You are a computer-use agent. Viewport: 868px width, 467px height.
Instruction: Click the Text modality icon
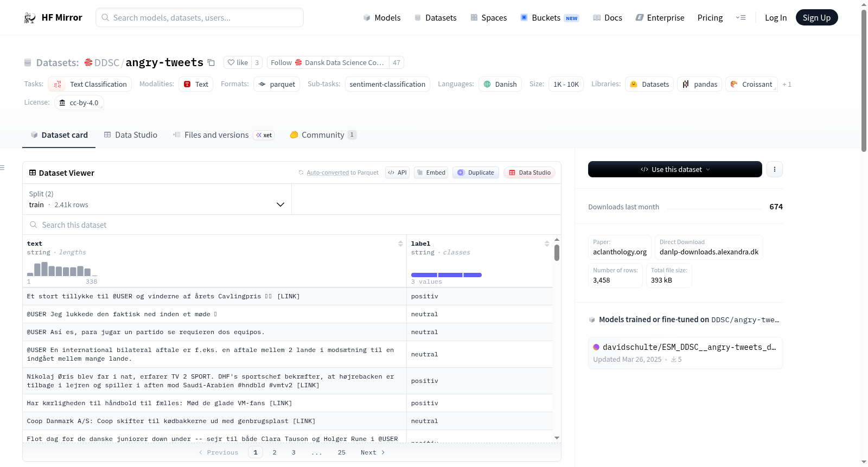187,85
